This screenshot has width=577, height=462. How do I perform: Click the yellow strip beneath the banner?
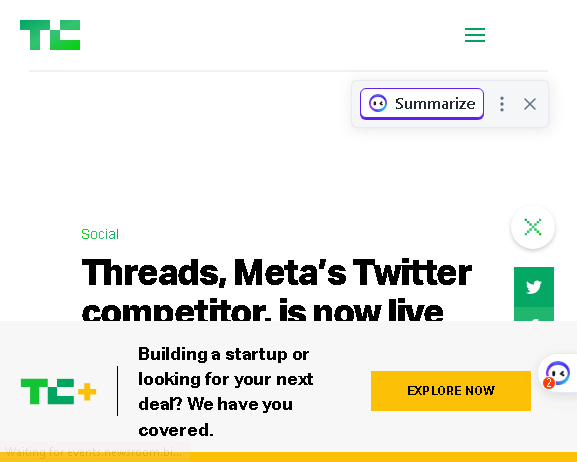(383, 457)
